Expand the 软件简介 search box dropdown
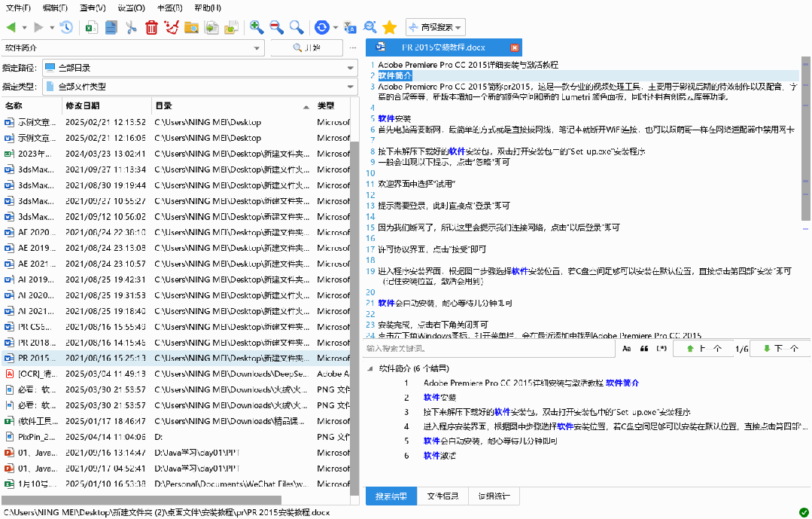Viewport: 812px width, 519px height. click(x=257, y=47)
